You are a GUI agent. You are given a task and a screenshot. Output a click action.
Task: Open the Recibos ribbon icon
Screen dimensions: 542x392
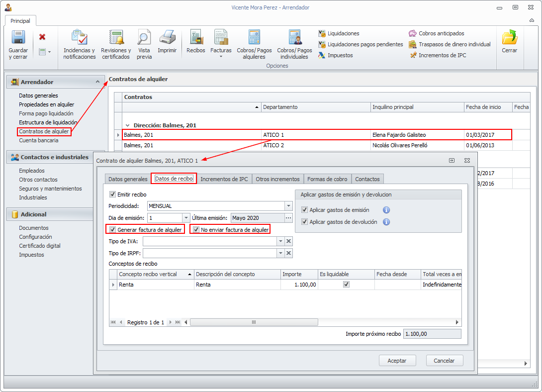tap(195, 38)
